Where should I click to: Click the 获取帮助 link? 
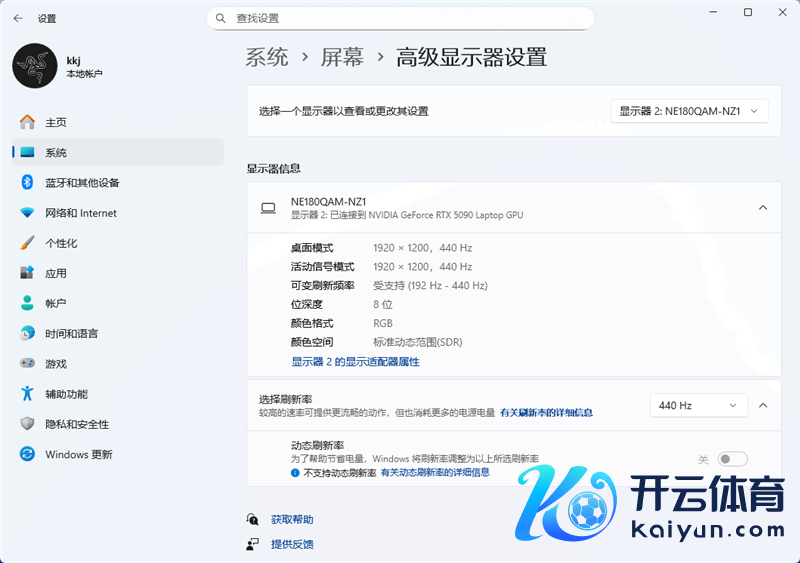[x=292, y=520]
